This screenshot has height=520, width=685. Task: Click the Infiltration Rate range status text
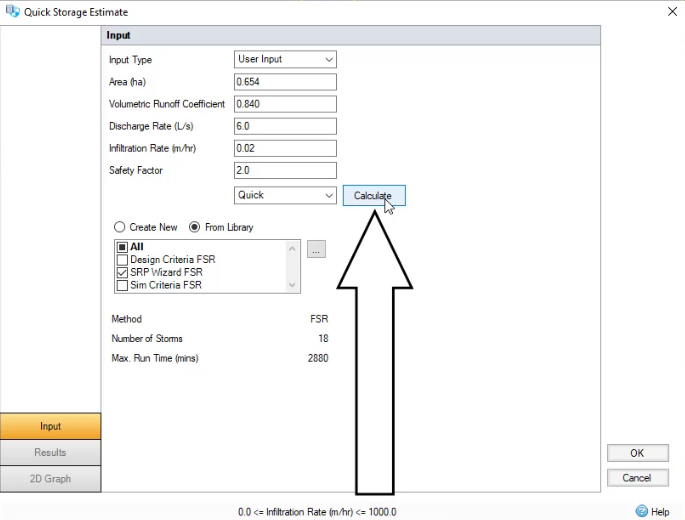pyautogui.click(x=317, y=512)
